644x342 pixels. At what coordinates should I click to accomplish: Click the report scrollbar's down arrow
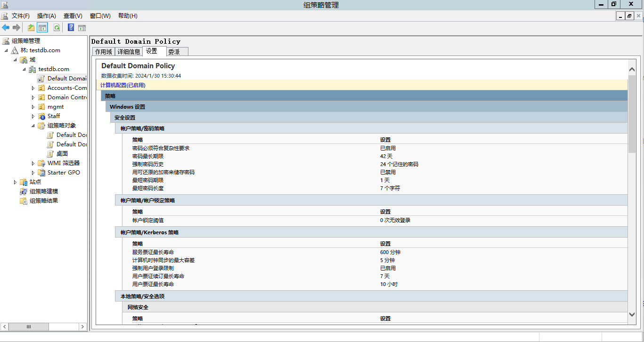632,314
